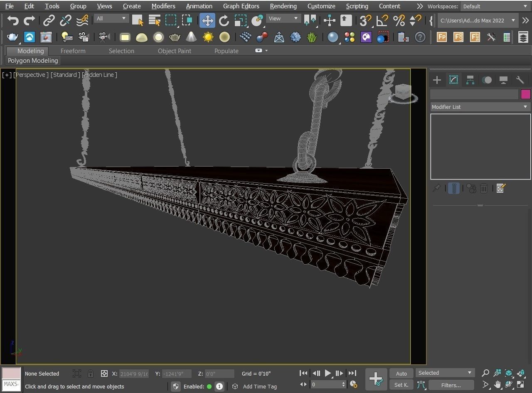Click the gray cone primitive icon
This screenshot has height=393, width=532.
[x=191, y=37]
